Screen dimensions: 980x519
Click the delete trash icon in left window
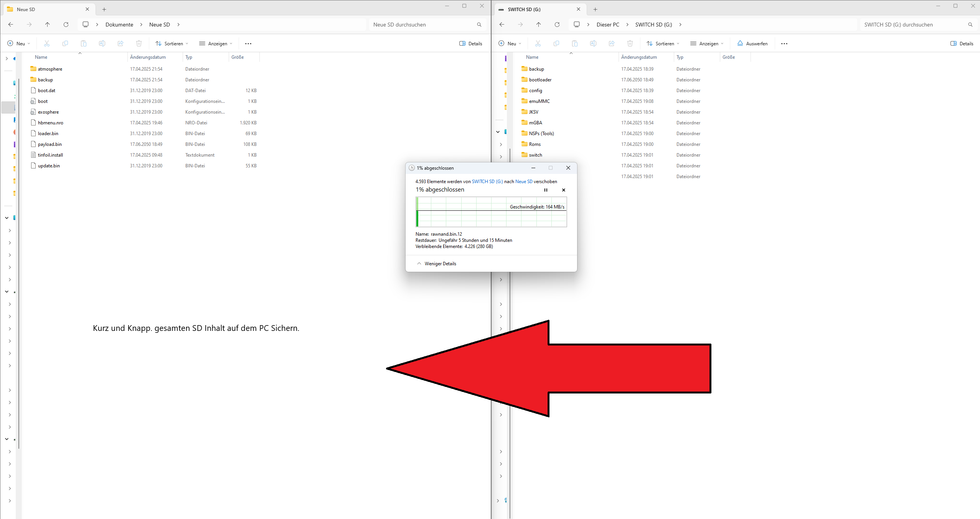click(139, 43)
